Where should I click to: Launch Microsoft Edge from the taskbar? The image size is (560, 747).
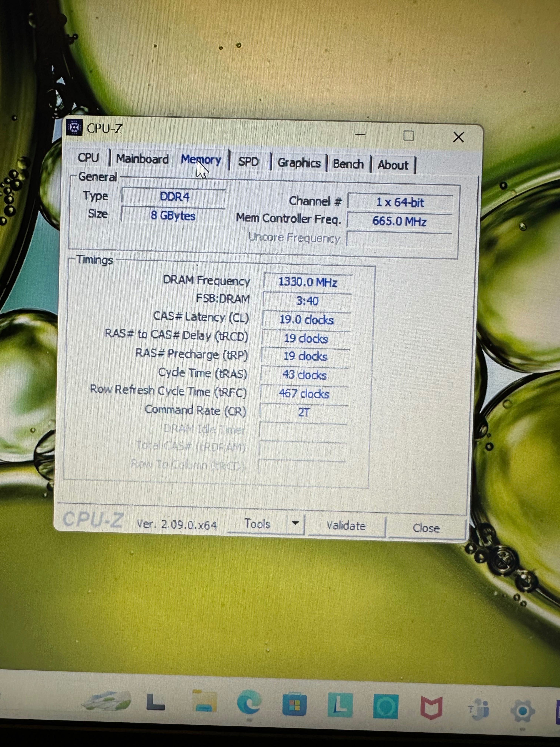[249, 702]
